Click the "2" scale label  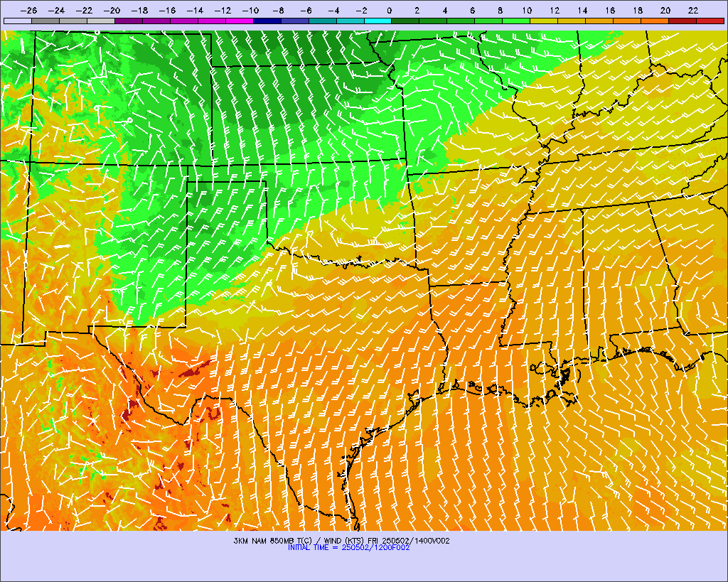click(417, 10)
